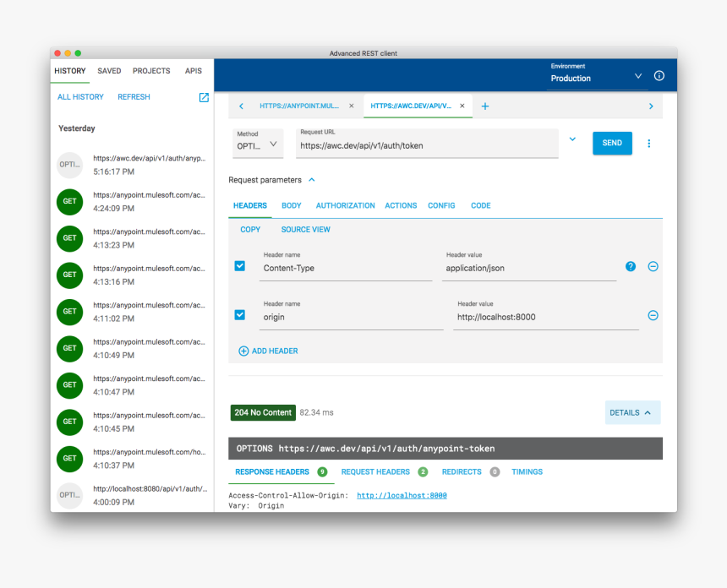Click Add Header button

[268, 351]
